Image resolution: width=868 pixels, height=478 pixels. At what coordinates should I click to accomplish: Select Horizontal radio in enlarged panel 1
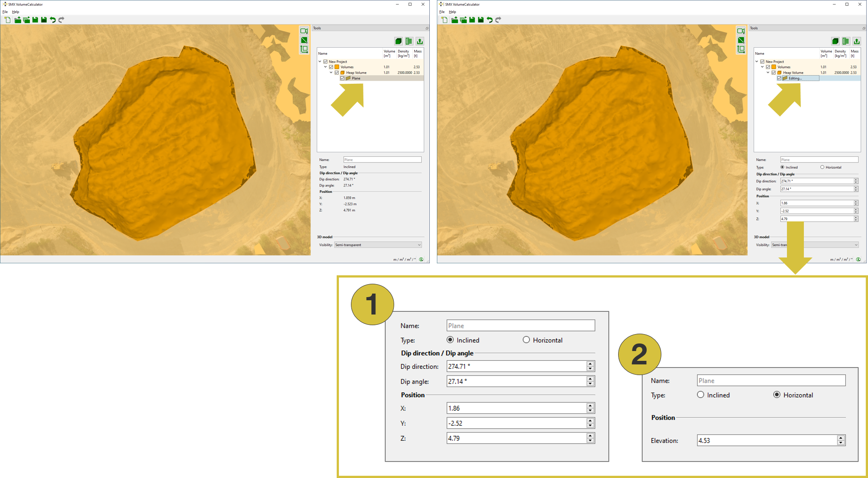526,340
